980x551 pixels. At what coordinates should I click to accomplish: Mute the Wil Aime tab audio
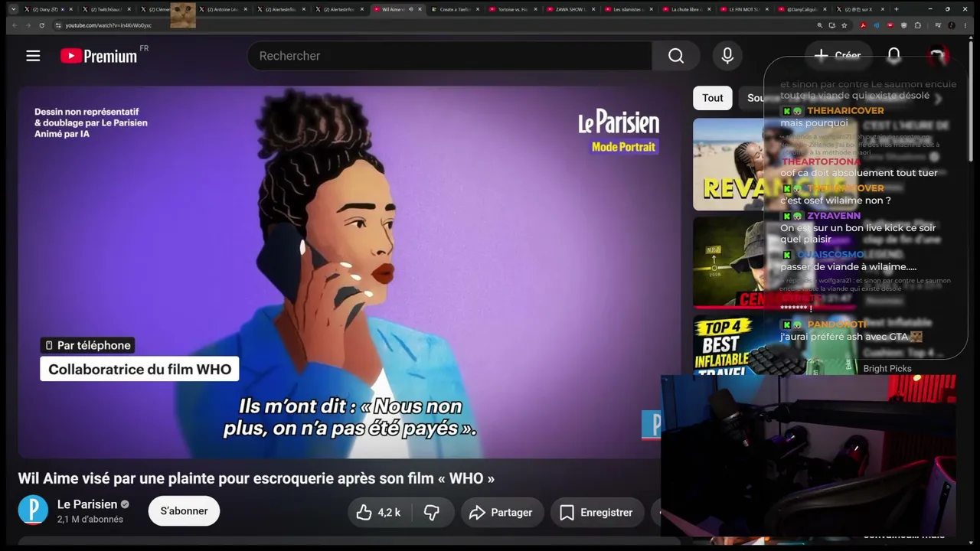coord(411,9)
